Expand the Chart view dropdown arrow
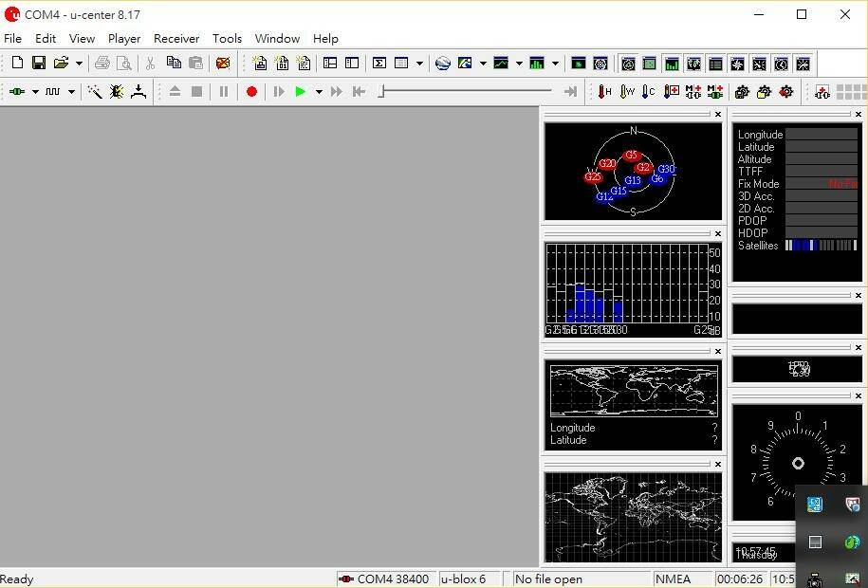The height and width of the screenshot is (588, 868). [x=519, y=64]
